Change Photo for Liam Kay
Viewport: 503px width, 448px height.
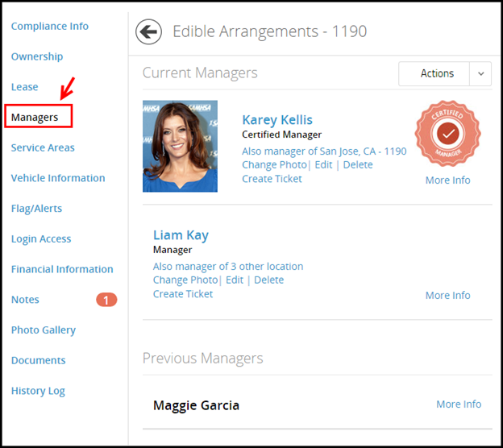pyautogui.click(x=185, y=280)
